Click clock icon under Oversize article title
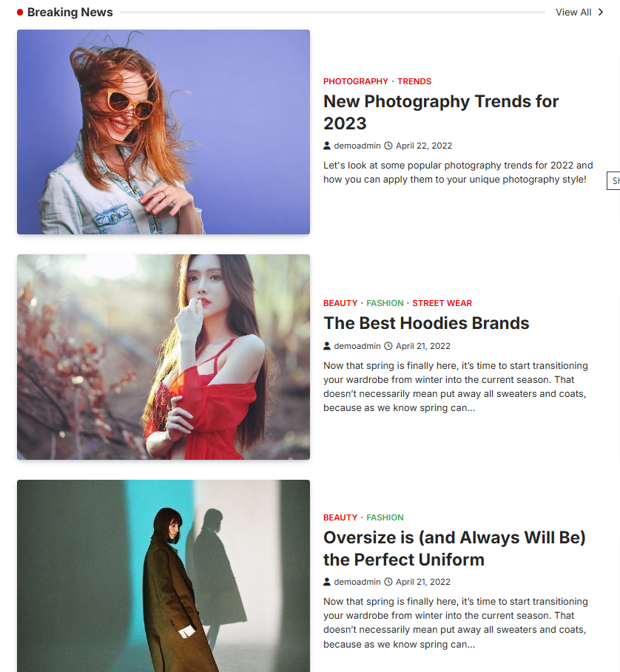Viewport: 620px width, 672px height. click(388, 582)
